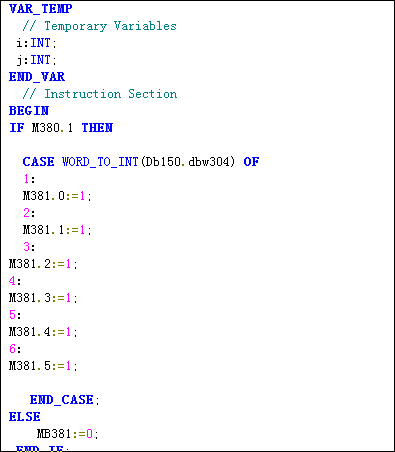Click the 'CASE WORD_TO_INT(Db150.dbw304) OF' line
Viewport: 395px width, 452px height.
click(x=141, y=162)
